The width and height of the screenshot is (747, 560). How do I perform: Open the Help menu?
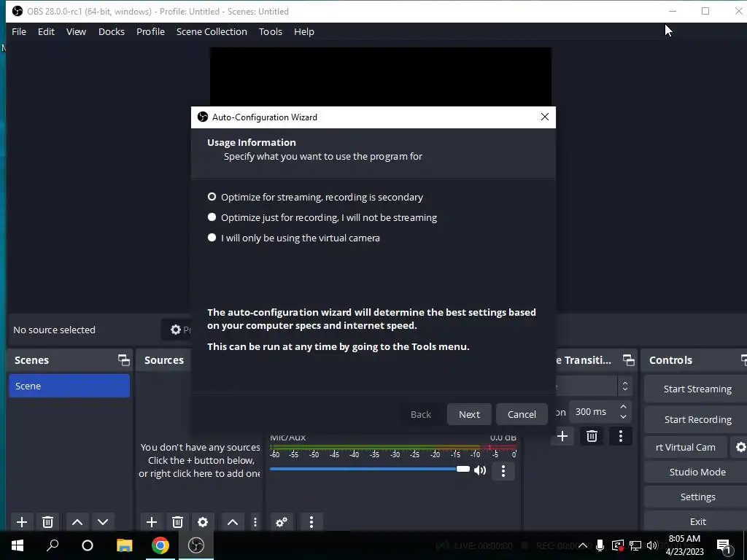click(304, 31)
